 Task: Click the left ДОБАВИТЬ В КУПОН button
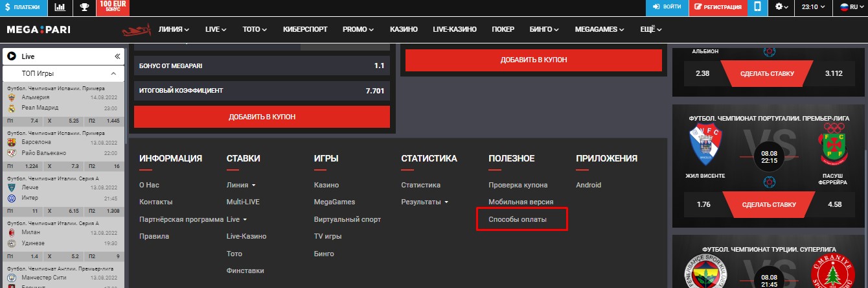(262, 117)
